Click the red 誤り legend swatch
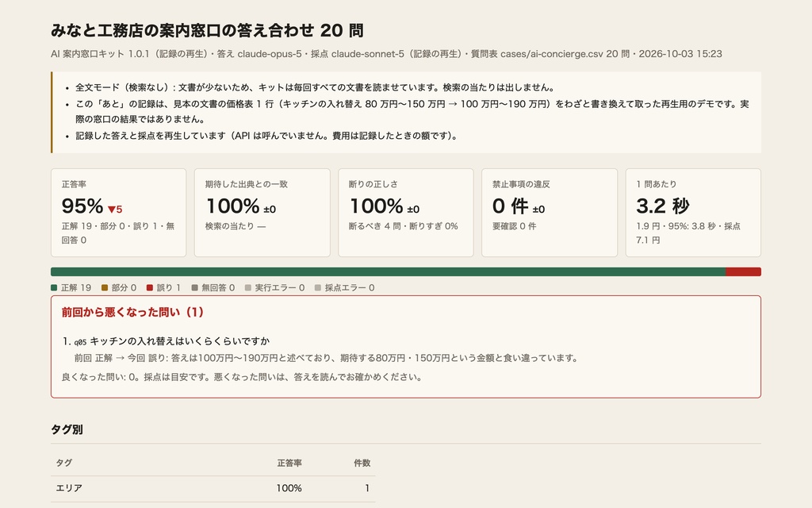Screen dimensions: 812x508 point(150,287)
